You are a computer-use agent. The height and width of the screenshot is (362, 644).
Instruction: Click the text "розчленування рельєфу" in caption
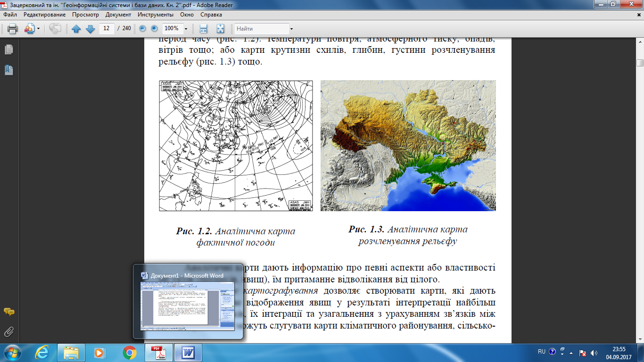coord(408,241)
